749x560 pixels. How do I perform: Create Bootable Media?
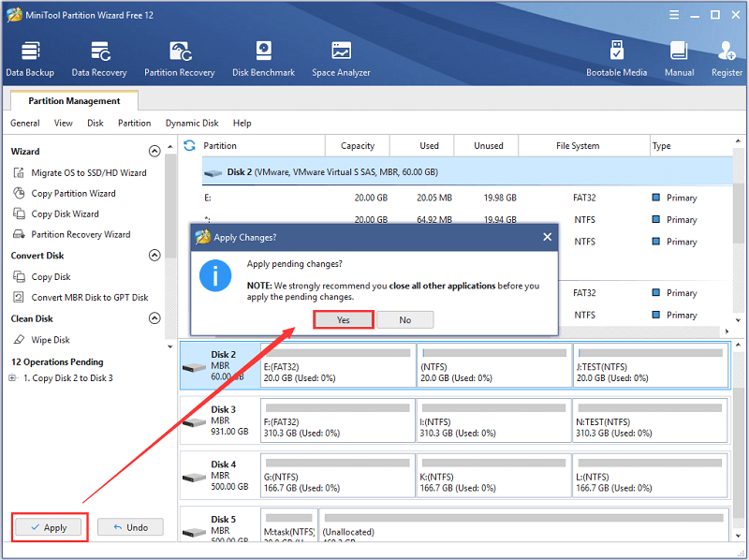point(616,59)
